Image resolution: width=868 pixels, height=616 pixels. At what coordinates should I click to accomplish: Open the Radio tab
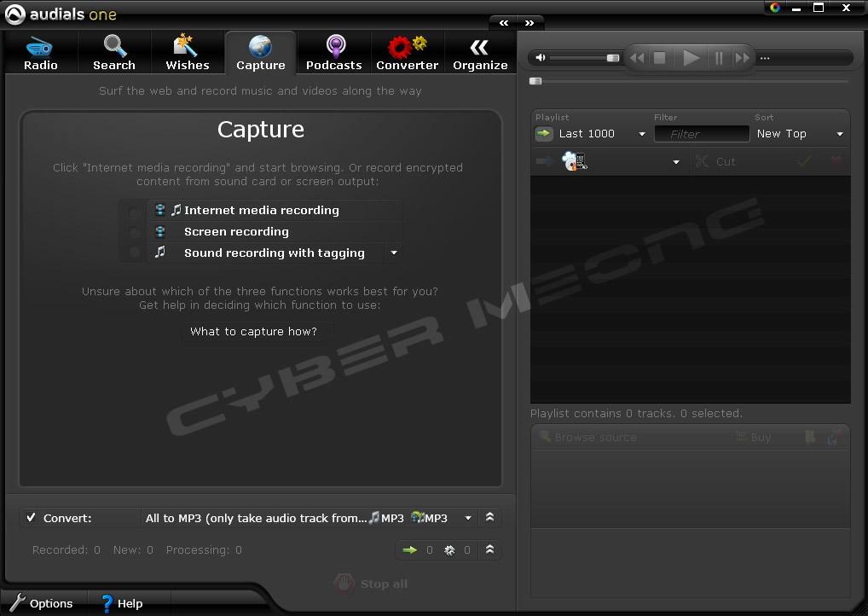point(40,53)
